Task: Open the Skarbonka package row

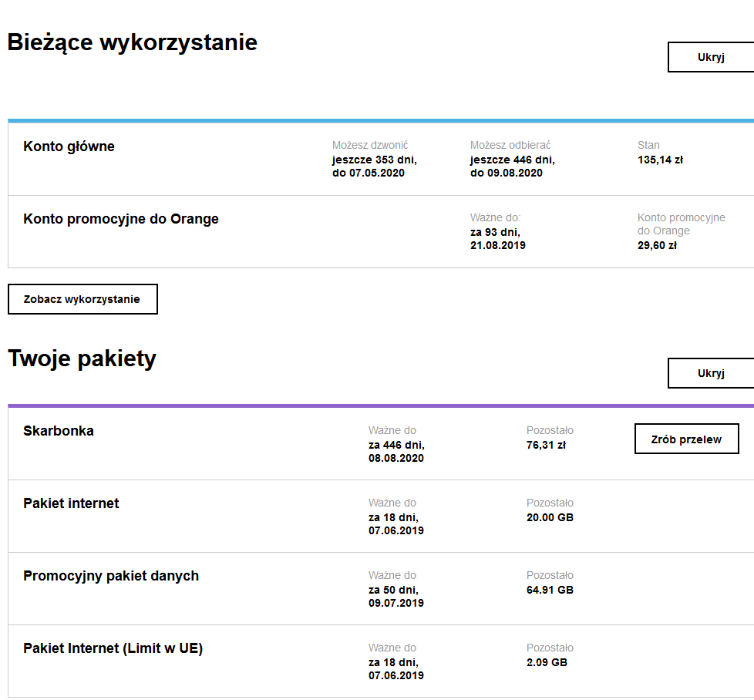Action: click(x=59, y=430)
